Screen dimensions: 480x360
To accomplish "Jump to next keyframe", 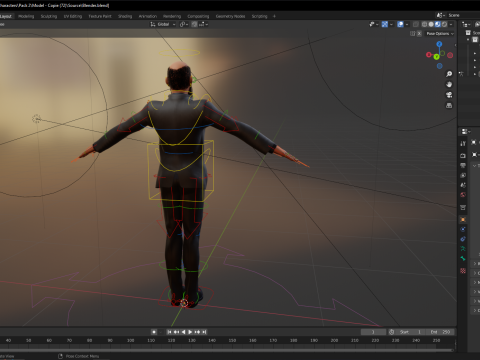I will click(197, 332).
